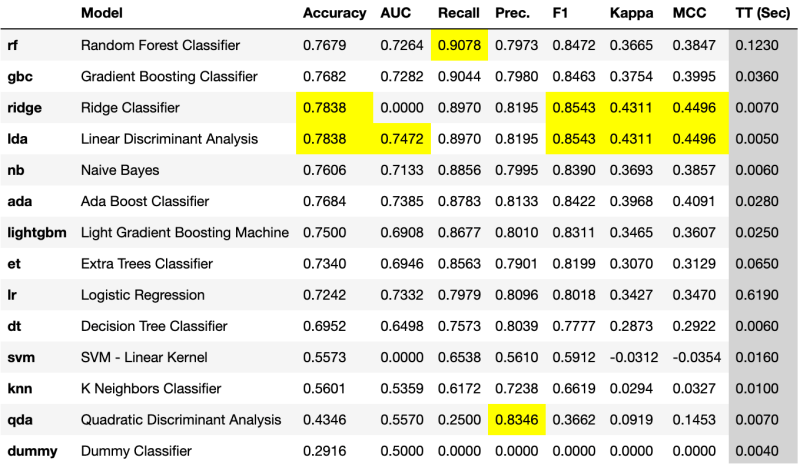Select the Random Forest Classifier model name
800x464 pixels.
(x=160, y=45)
